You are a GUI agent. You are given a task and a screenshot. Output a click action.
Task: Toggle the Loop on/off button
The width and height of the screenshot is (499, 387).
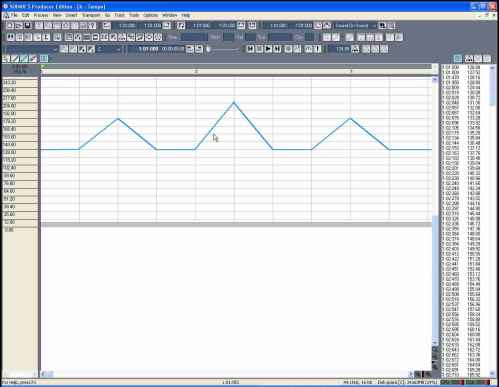[107, 26]
